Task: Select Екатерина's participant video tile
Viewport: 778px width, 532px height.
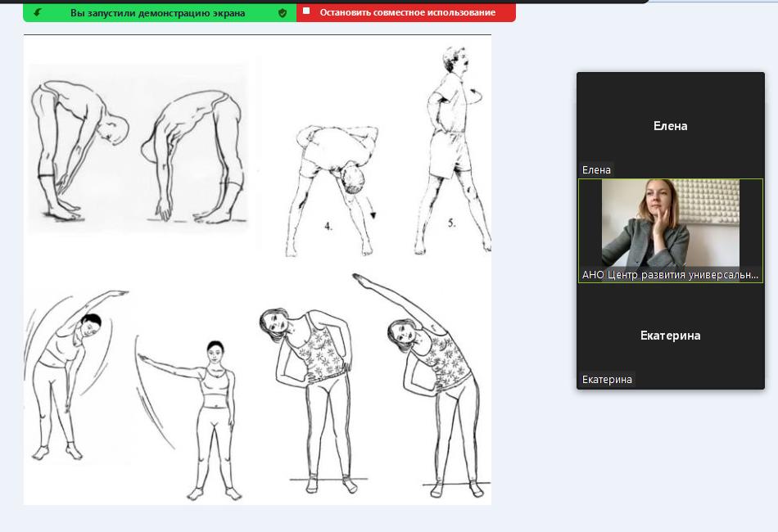Action: (x=671, y=336)
